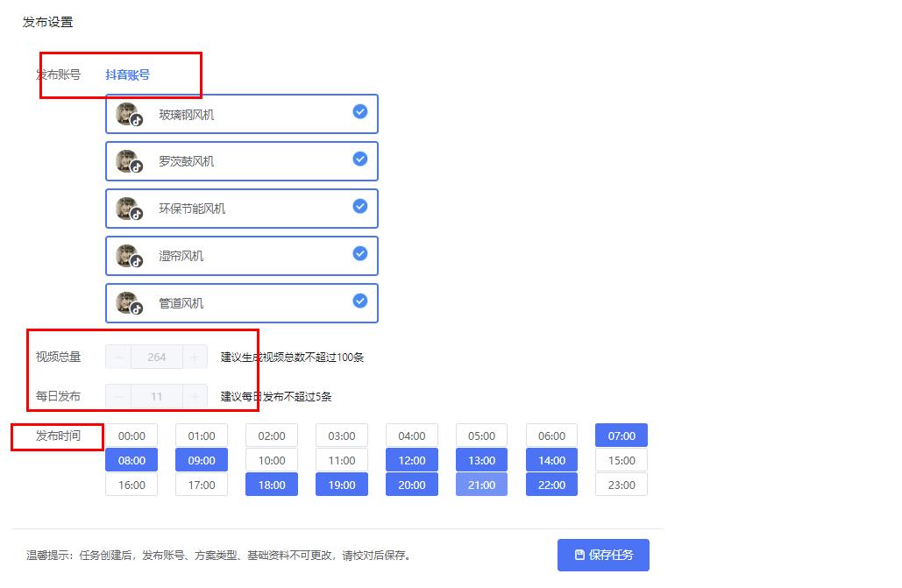Viewport: 902px width, 588px height.
Task: Click the 视频总量 input showing 264
Action: click(x=156, y=357)
